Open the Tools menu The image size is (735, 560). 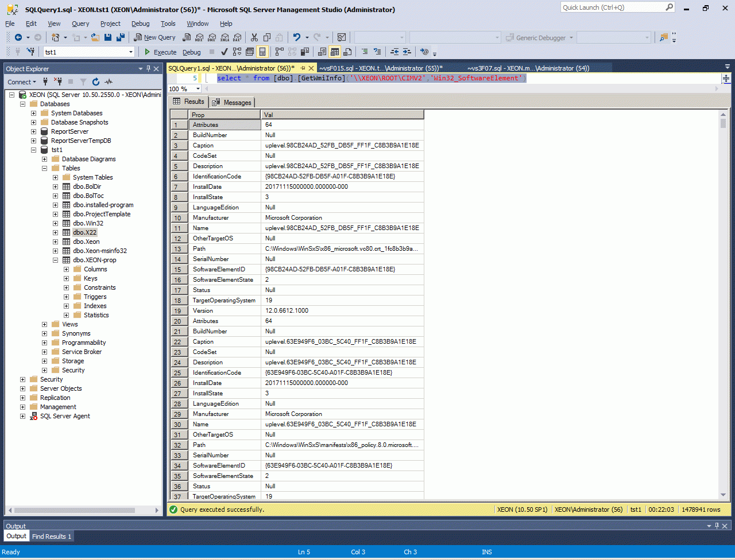click(x=168, y=24)
